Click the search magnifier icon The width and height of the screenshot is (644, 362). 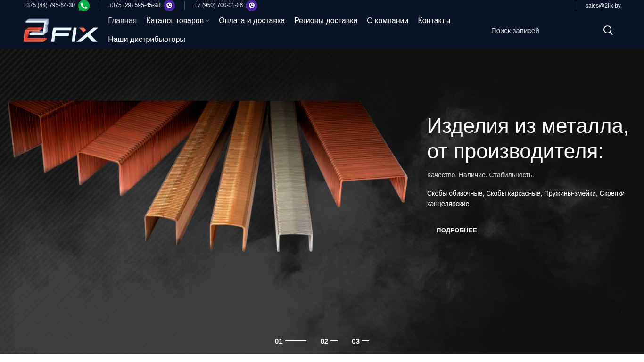(608, 31)
